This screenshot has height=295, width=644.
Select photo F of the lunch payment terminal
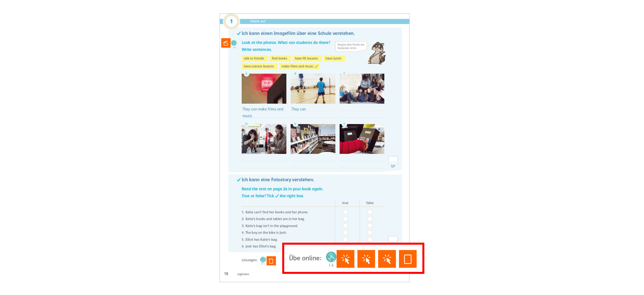(x=362, y=139)
